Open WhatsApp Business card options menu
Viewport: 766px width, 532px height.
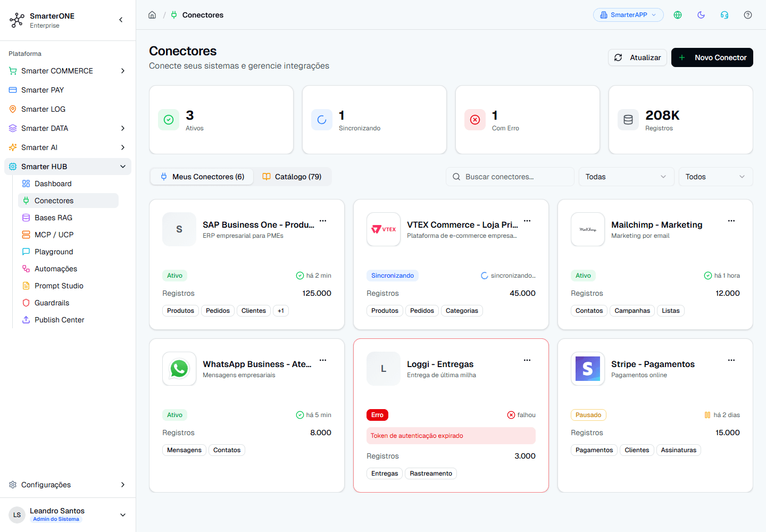[323, 360]
